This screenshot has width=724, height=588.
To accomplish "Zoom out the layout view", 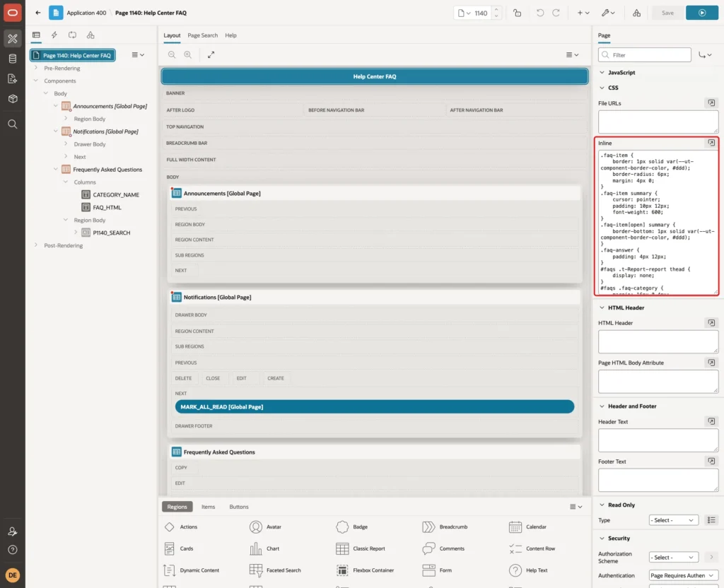I will coord(172,55).
